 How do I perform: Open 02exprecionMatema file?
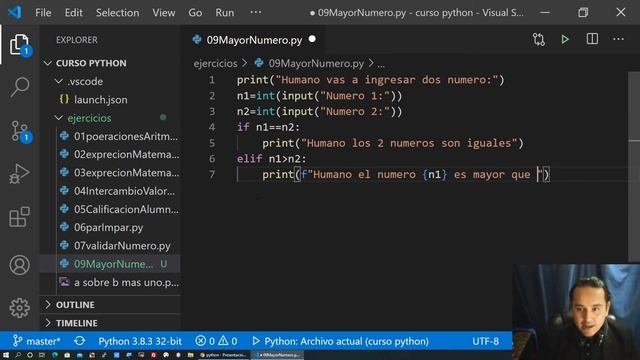pos(127,154)
